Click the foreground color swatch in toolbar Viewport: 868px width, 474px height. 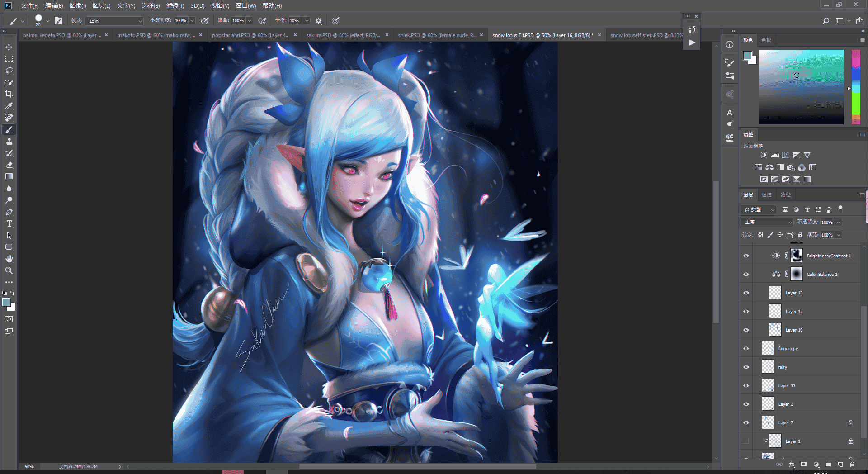pos(6,302)
